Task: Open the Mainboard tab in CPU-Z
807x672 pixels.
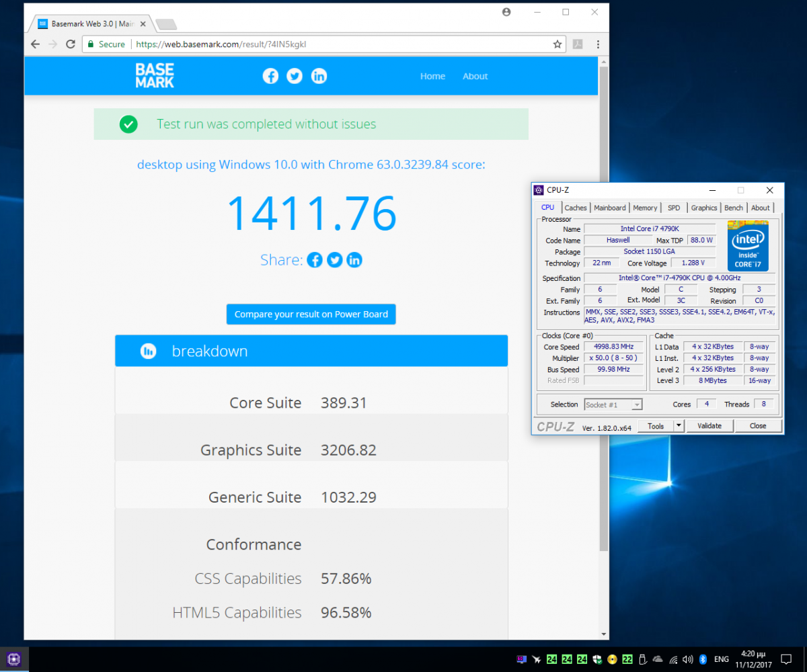Action: tap(610, 208)
